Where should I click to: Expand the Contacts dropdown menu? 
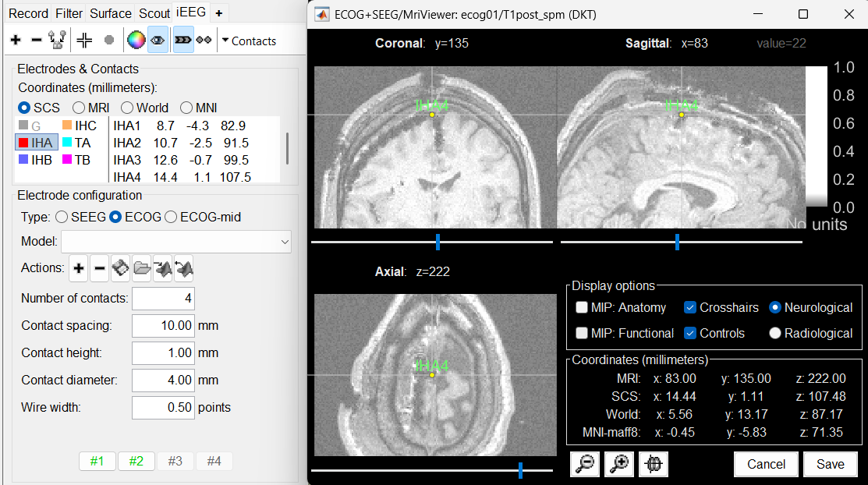click(248, 41)
